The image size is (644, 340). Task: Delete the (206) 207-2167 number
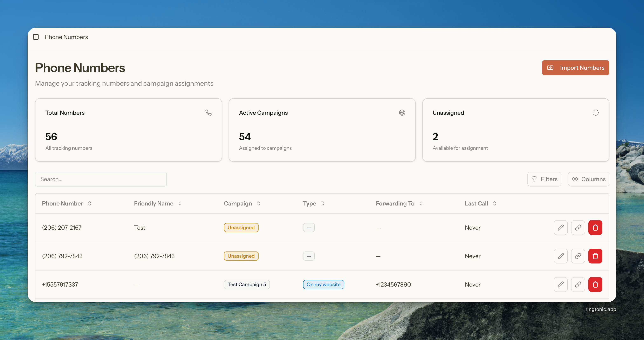click(x=595, y=228)
